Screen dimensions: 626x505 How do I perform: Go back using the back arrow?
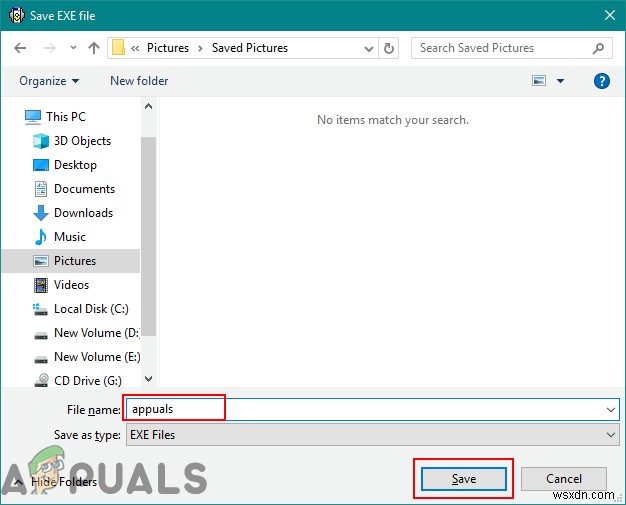click(20, 48)
